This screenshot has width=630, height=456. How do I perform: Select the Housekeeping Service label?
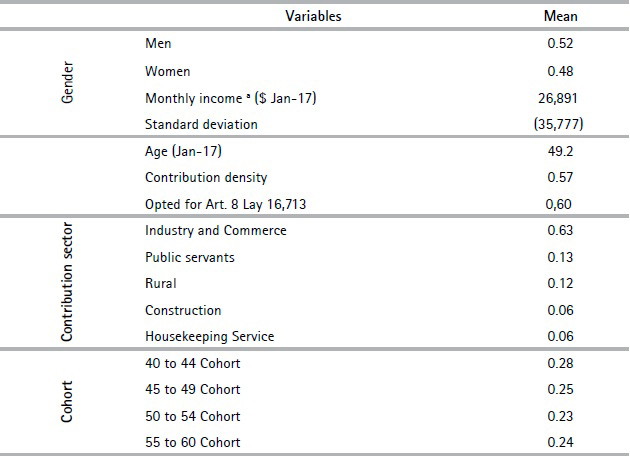click(209, 336)
